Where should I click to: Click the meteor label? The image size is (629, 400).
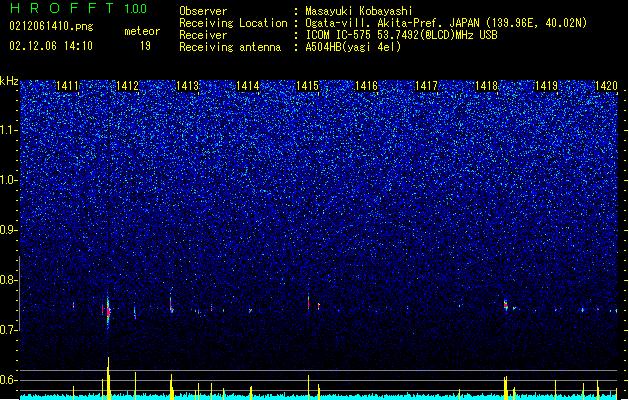coord(142,31)
